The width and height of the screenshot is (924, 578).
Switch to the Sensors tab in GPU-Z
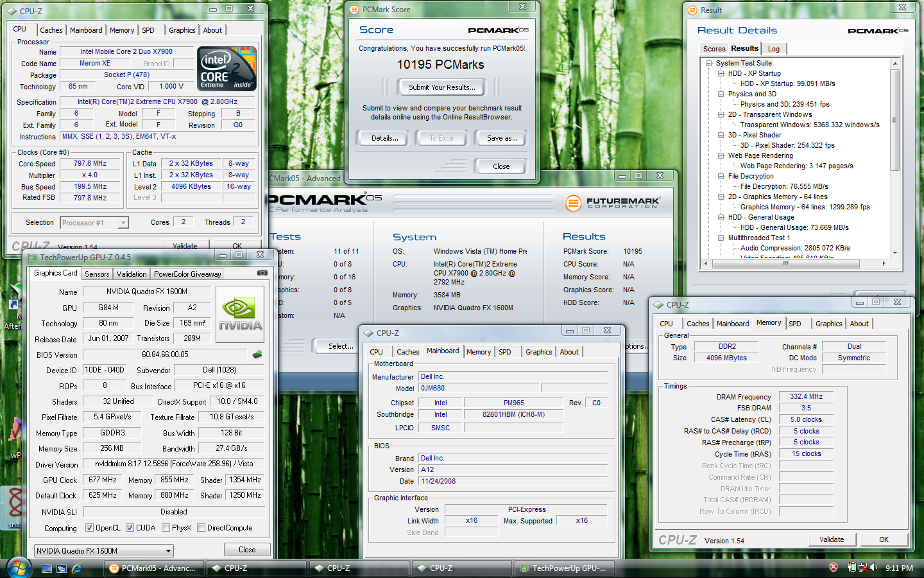pyautogui.click(x=97, y=274)
